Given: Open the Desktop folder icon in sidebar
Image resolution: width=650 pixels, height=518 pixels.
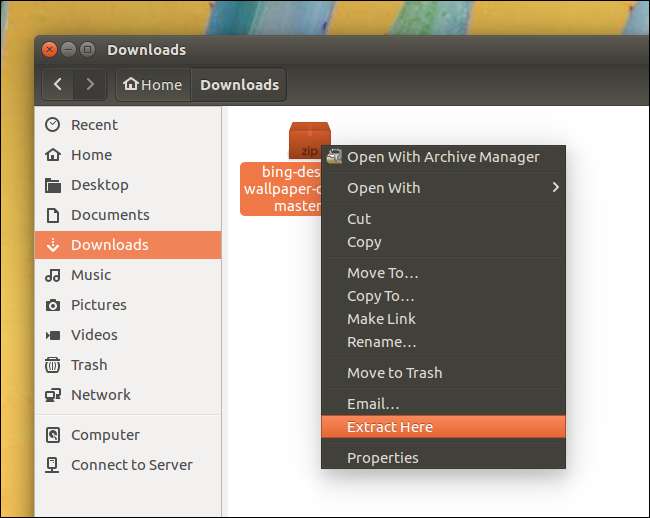Looking at the screenshot, I should pyautogui.click(x=53, y=185).
